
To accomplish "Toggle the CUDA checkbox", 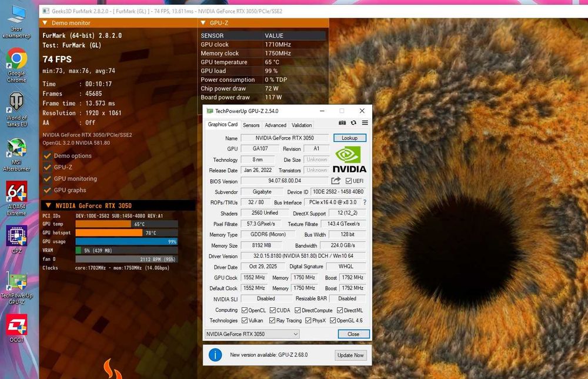I will click(273, 310).
